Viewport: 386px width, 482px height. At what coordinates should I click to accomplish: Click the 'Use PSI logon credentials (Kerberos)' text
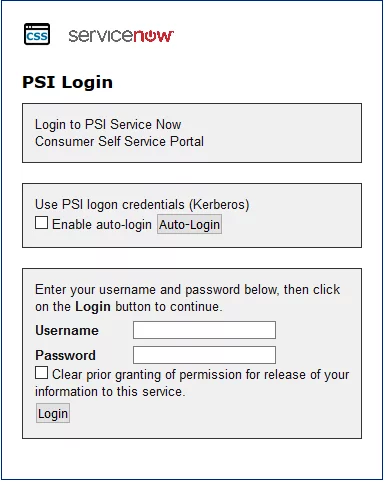point(142,205)
